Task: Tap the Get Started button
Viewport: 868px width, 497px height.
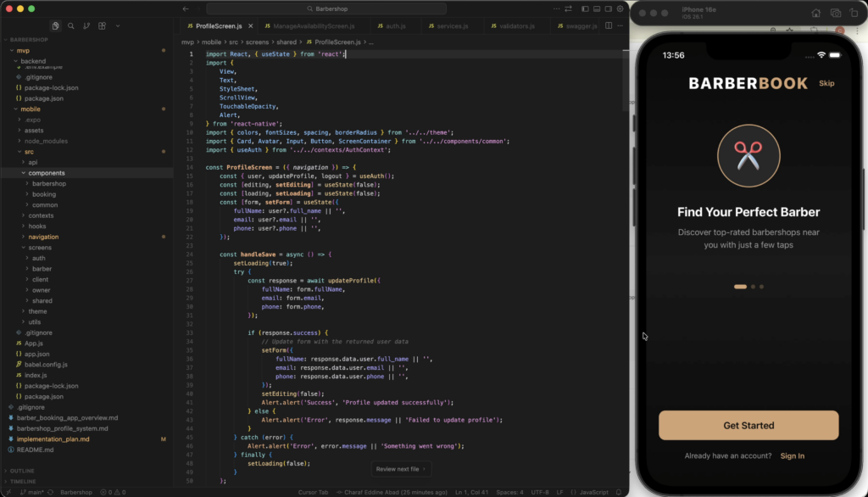Action: coord(748,426)
